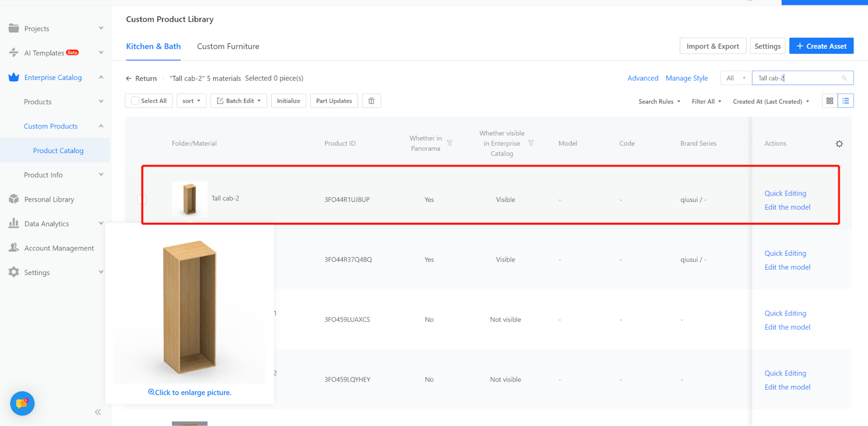Click the trash delete icon in toolbar
The height and width of the screenshot is (426, 868).
pos(371,101)
